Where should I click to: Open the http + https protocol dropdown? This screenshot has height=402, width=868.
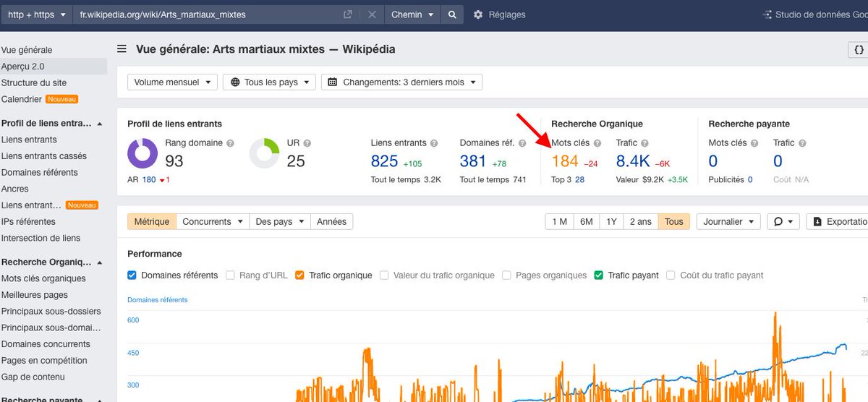coord(36,14)
